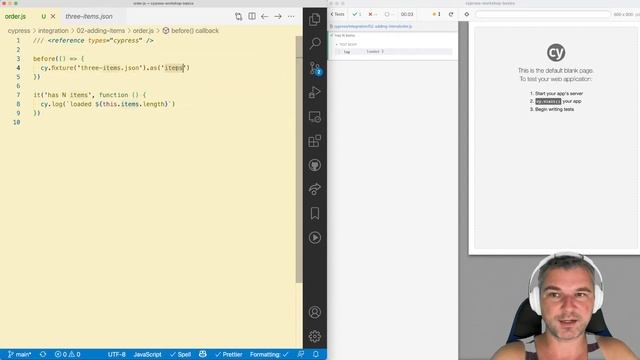Open the Live Share arrow icon

click(314, 189)
